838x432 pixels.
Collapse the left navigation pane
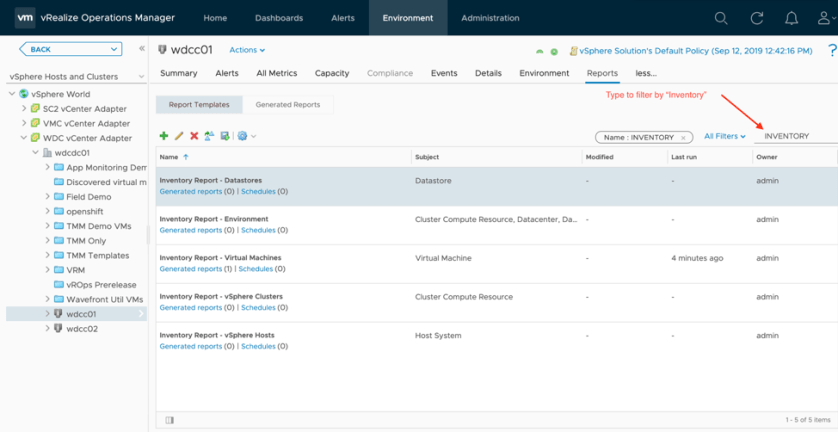coord(141,49)
